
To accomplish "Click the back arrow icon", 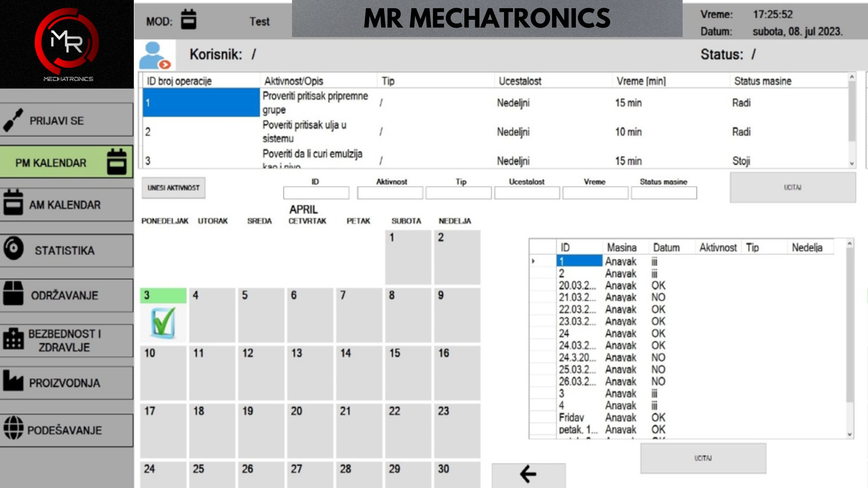I will tap(528, 474).
